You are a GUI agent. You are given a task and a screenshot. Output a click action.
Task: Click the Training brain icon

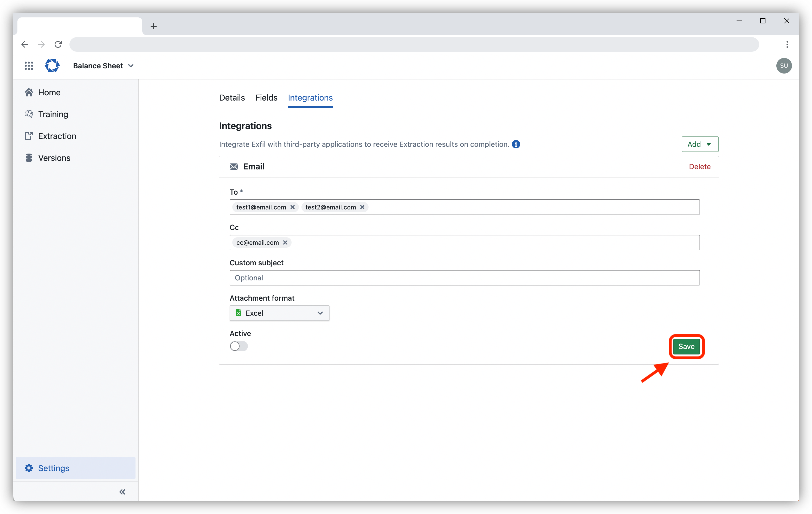[x=29, y=114]
